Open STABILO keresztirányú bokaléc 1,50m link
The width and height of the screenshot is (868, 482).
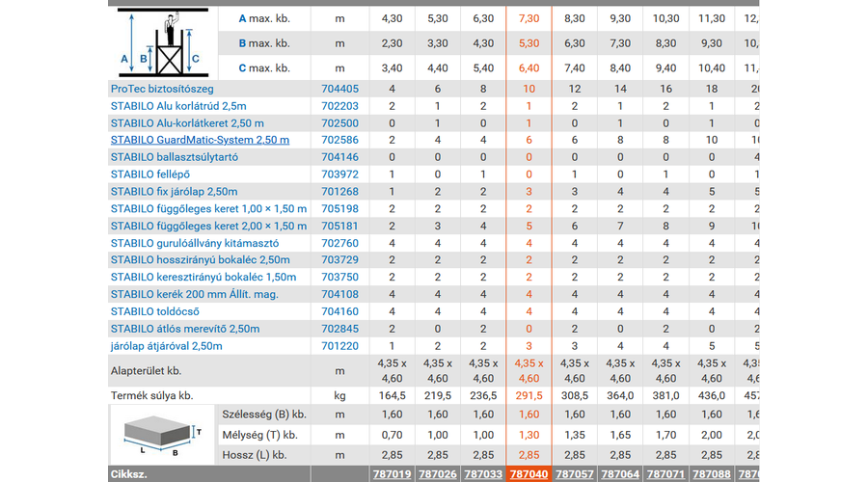(x=203, y=277)
